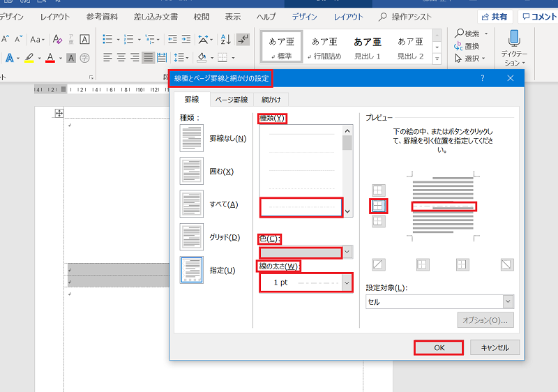Click the text effects A icon
The width and height of the screenshot is (558, 392).
coord(10,58)
